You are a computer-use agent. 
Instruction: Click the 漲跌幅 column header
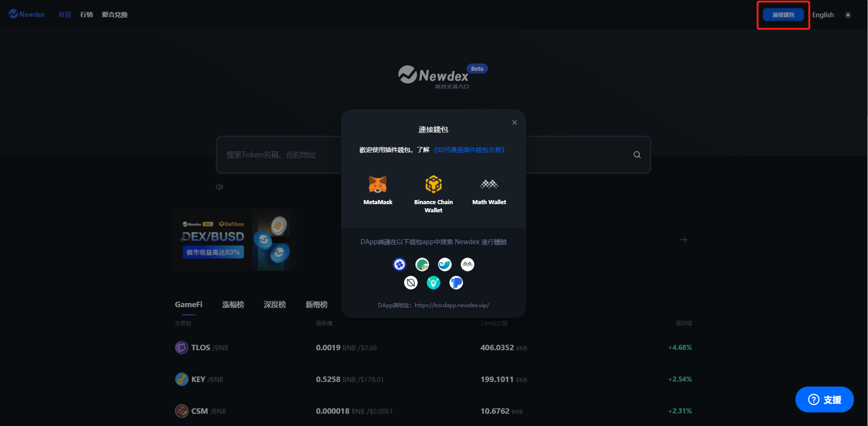tap(684, 323)
